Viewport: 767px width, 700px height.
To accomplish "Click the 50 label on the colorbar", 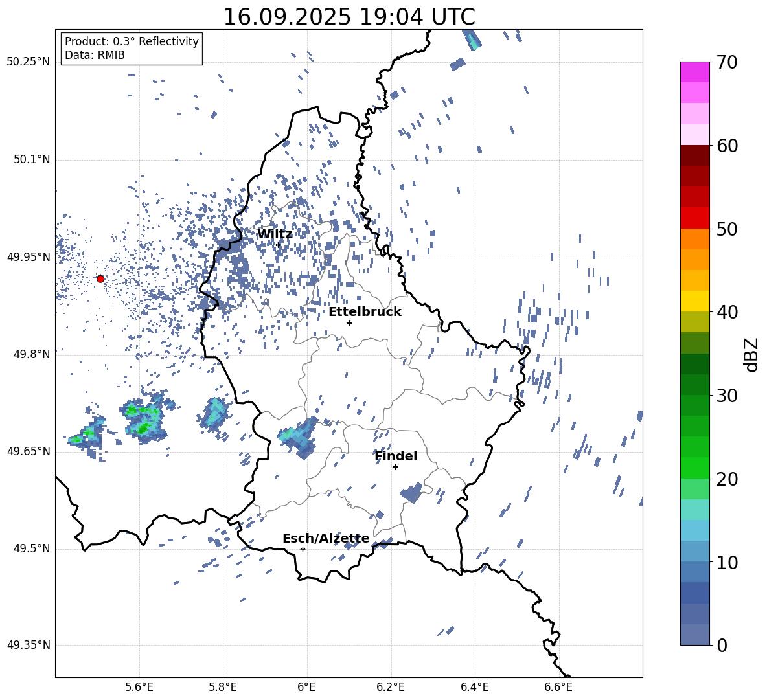I will (x=726, y=229).
